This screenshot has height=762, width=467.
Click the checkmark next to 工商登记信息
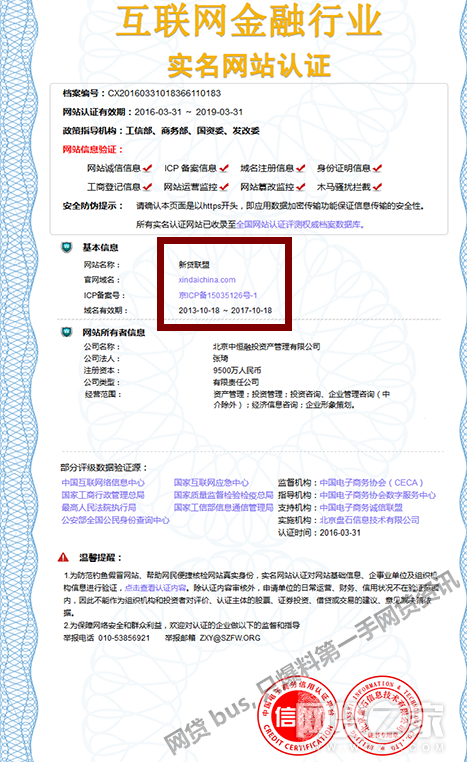click(147, 187)
